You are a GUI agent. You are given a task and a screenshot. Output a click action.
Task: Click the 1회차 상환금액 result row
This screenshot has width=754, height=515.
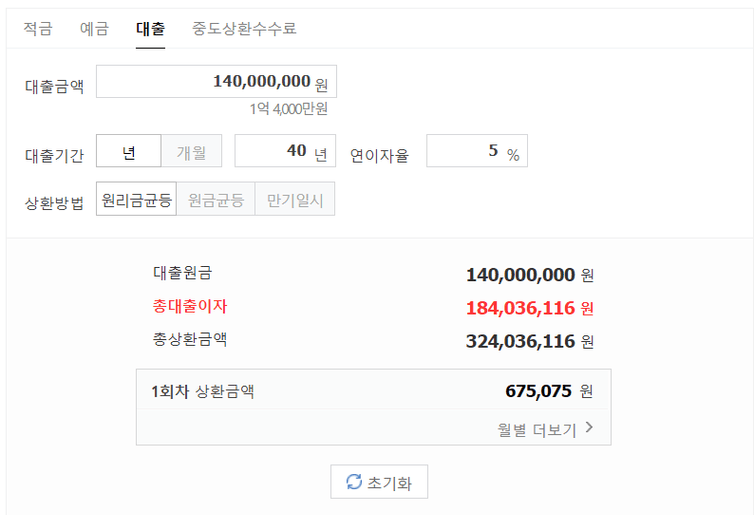[x=374, y=390]
